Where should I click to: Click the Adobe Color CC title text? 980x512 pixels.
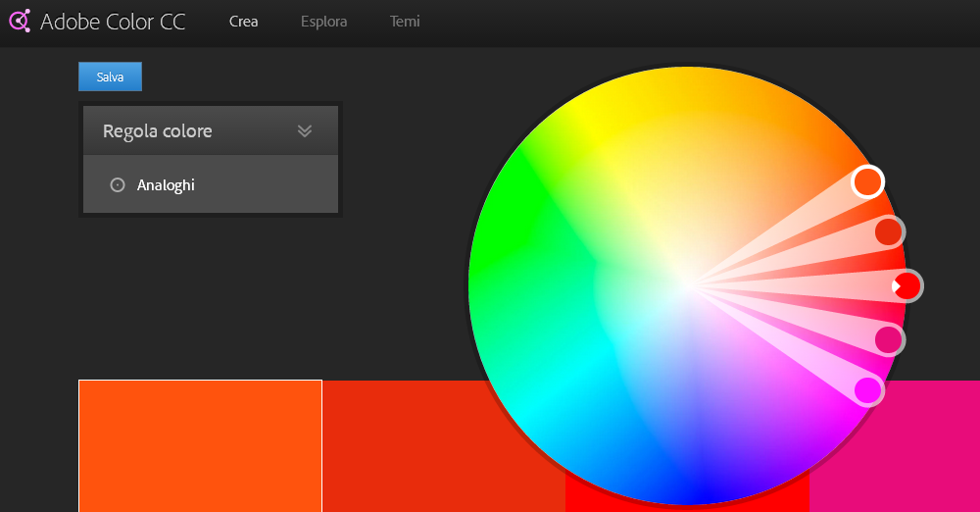tap(113, 22)
